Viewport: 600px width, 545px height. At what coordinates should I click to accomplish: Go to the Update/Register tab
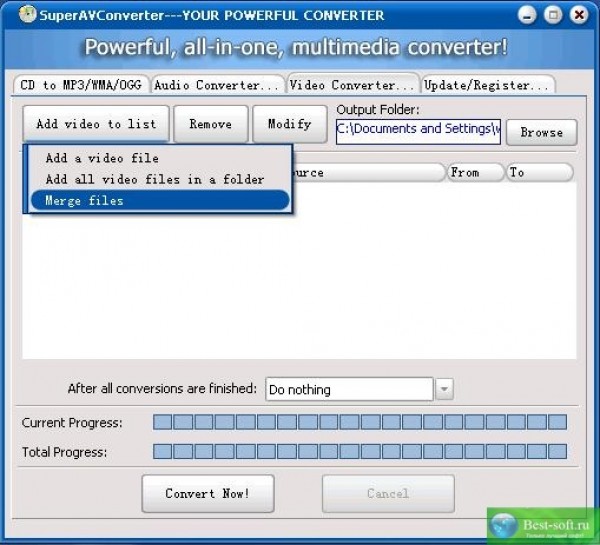click(487, 85)
